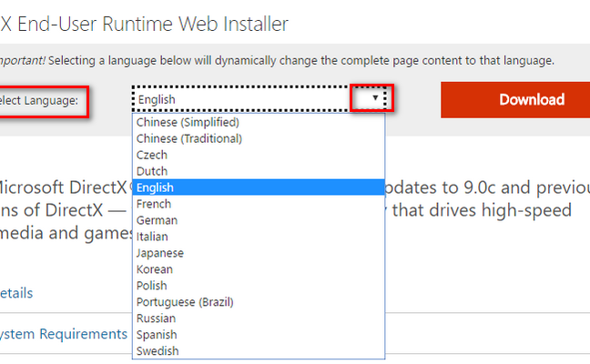Viewport: 590px width, 364px height.
Task: Select Japanese from the language list
Action: click(259, 253)
